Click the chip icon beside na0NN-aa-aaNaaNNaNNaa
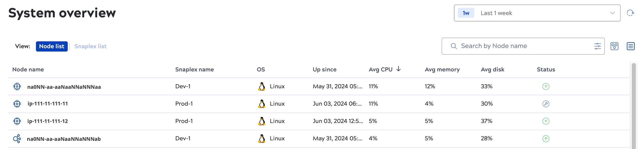The width and height of the screenshot is (644, 149). click(17, 86)
